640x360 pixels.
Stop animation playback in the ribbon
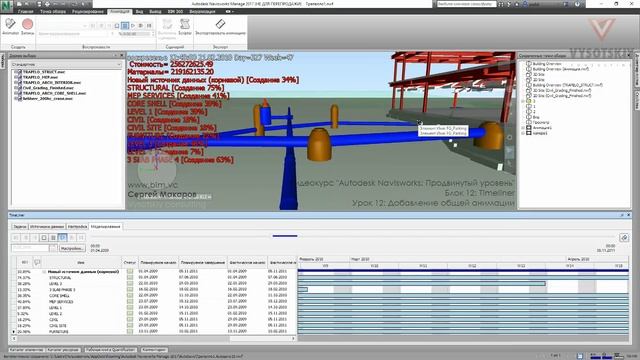(117, 26)
